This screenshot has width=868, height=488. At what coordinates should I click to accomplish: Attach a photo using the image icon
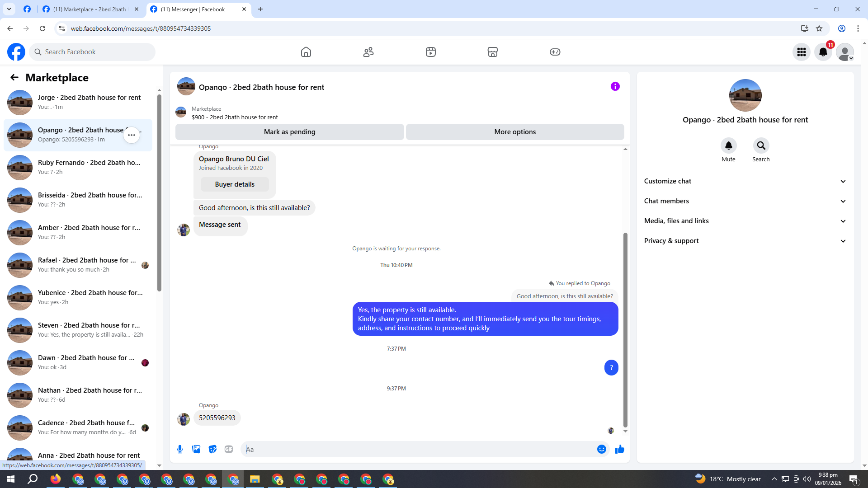click(x=196, y=449)
